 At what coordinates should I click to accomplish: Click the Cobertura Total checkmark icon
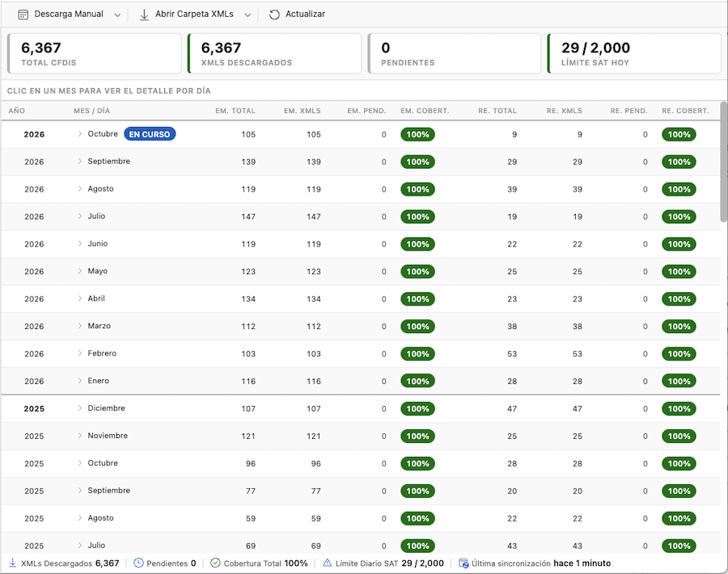click(x=215, y=563)
